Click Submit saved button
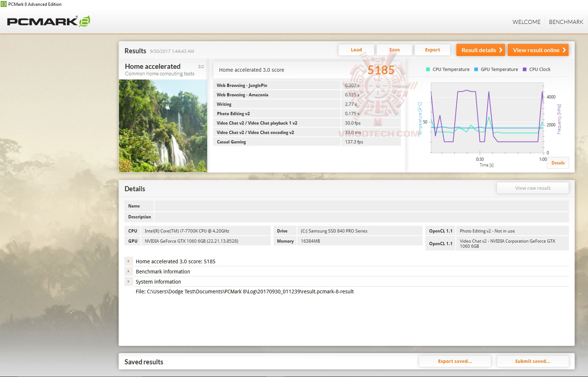The image size is (588, 377). pyautogui.click(x=533, y=361)
